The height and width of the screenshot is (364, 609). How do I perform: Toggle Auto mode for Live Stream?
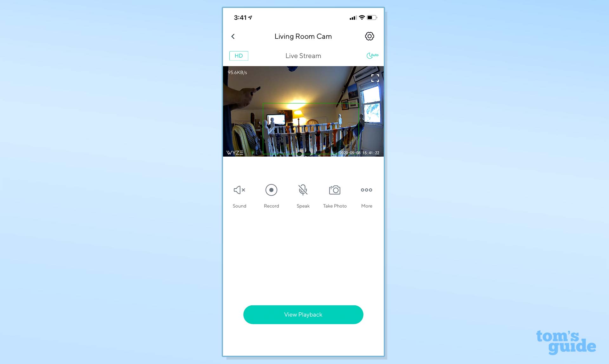pos(371,55)
